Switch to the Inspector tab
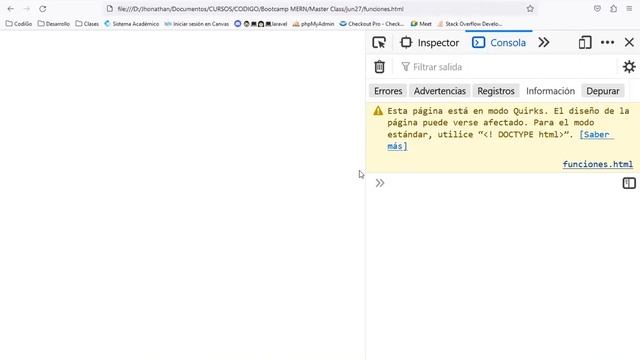The image size is (640, 360). coord(430,42)
